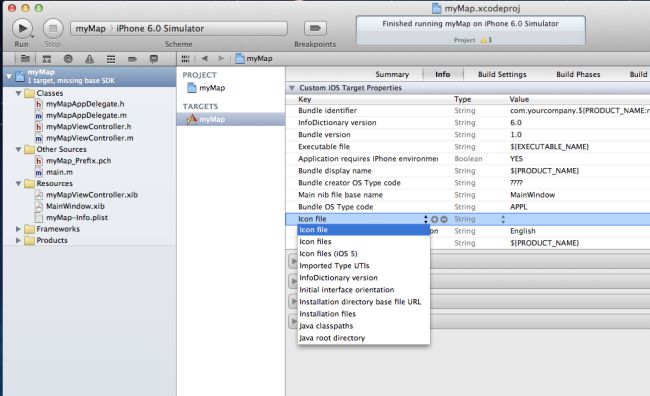Open type stepper for Icon file row
Image resolution: width=650 pixels, height=396 pixels.
pyautogui.click(x=503, y=219)
